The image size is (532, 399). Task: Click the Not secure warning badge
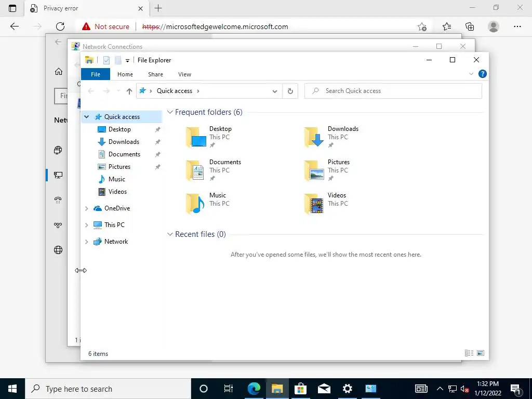click(105, 26)
